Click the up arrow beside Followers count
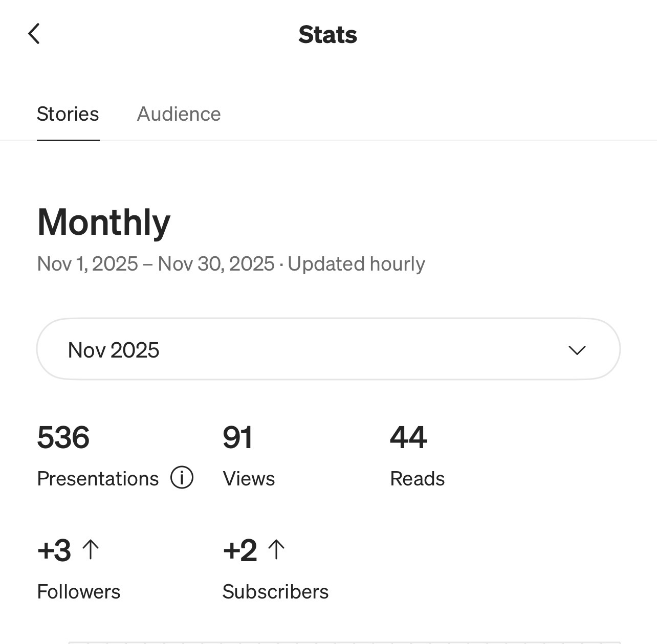657x644 pixels. click(x=91, y=550)
